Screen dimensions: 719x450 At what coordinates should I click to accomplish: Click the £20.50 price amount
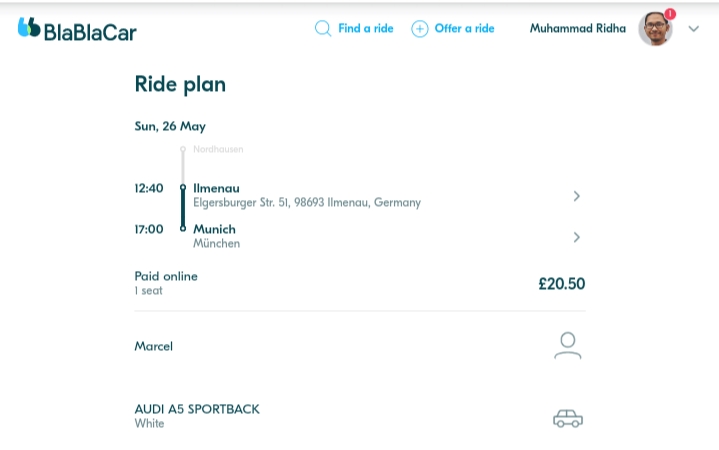561,283
